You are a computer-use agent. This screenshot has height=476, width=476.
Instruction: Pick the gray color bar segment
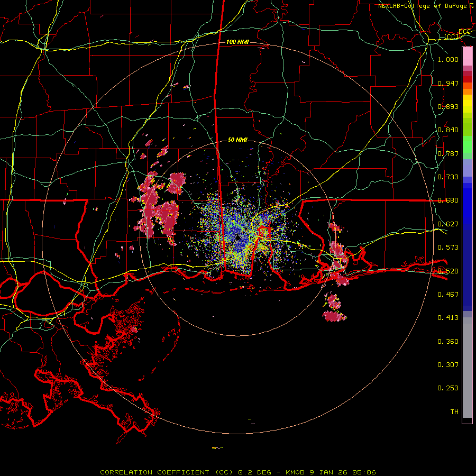[x=467, y=368]
